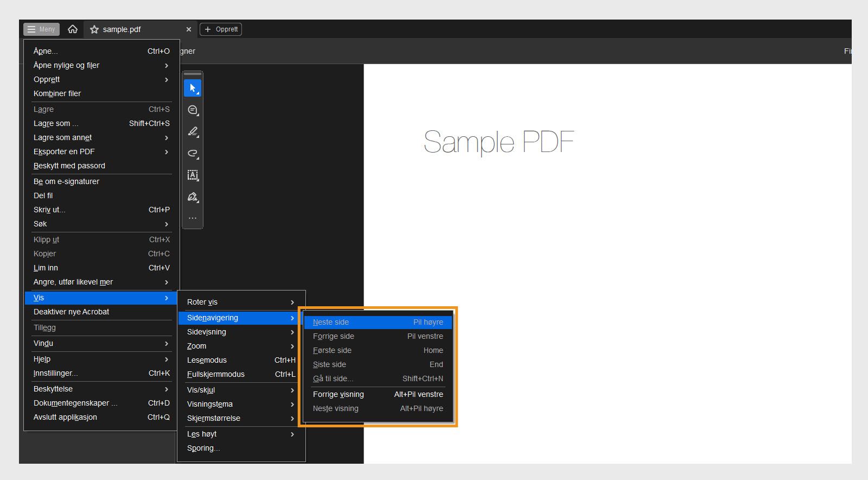The image size is (868, 480).
Task: Choose Be om e-signaturer
Action: click(101, 181)
